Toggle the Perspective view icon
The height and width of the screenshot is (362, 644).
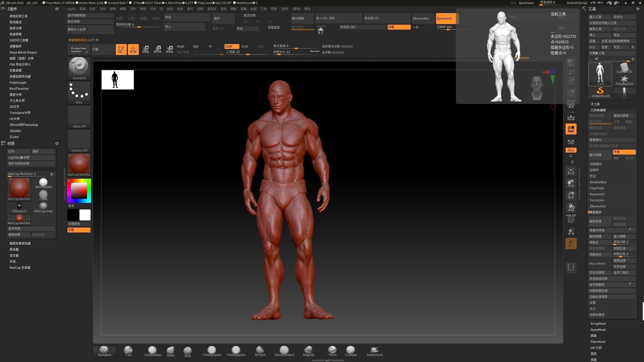(571, 104)
